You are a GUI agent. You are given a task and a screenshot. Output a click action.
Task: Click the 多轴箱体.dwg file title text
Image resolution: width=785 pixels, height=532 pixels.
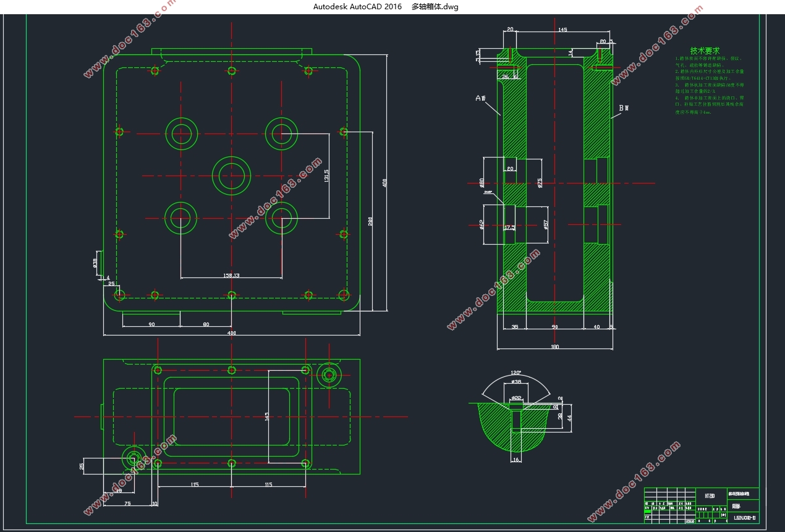[x=435, y=7]
